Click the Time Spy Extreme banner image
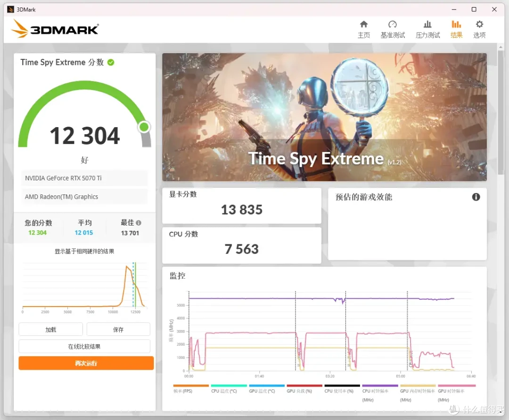509x420 pixels. tap(324, 117)
